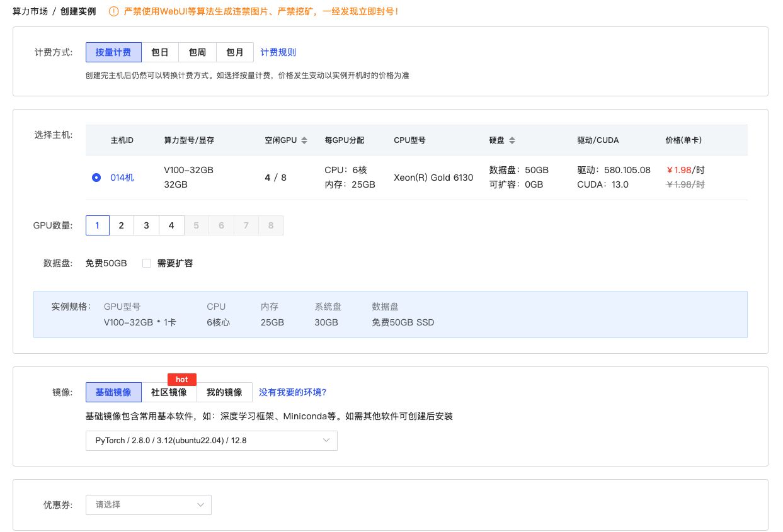Screen dimensions: 783x532
Task: Open the 014机 host ID link
Action: 122,178
